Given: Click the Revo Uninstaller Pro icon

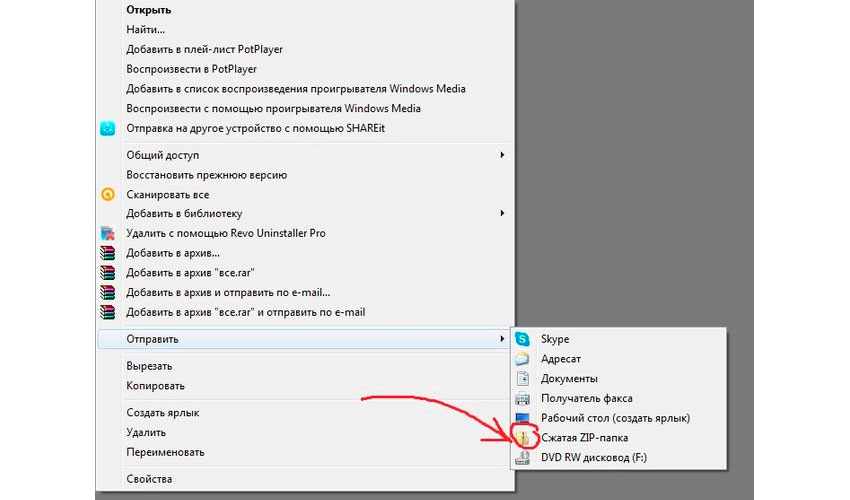Looking at the screenshot, I should 108,234.
